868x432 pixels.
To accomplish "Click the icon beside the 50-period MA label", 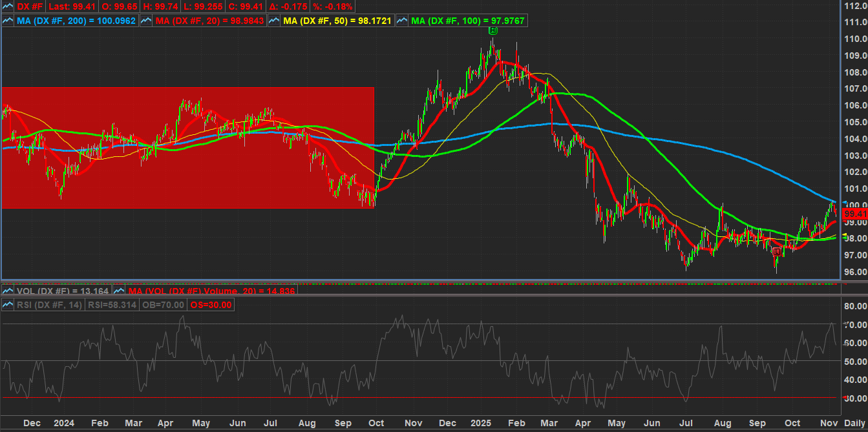I will [x=273, y=21].
